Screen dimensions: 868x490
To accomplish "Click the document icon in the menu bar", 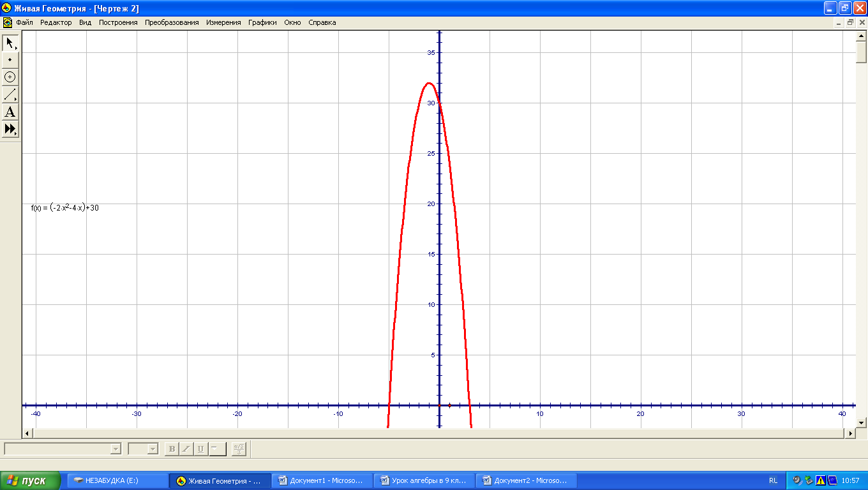I will click(x=7, y=22).
